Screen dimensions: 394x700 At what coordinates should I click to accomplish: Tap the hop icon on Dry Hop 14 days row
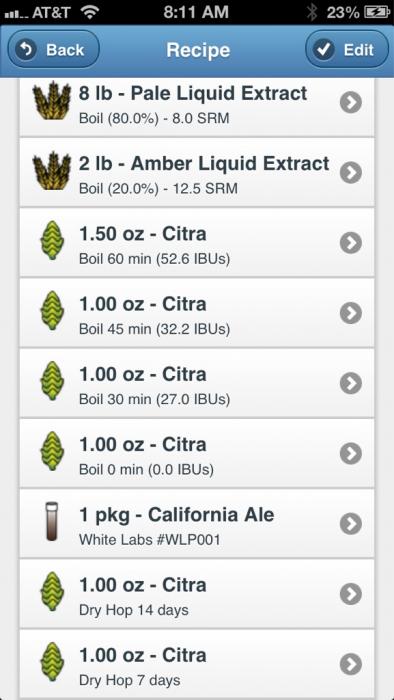pyautogui.click(x=52, y=592)
